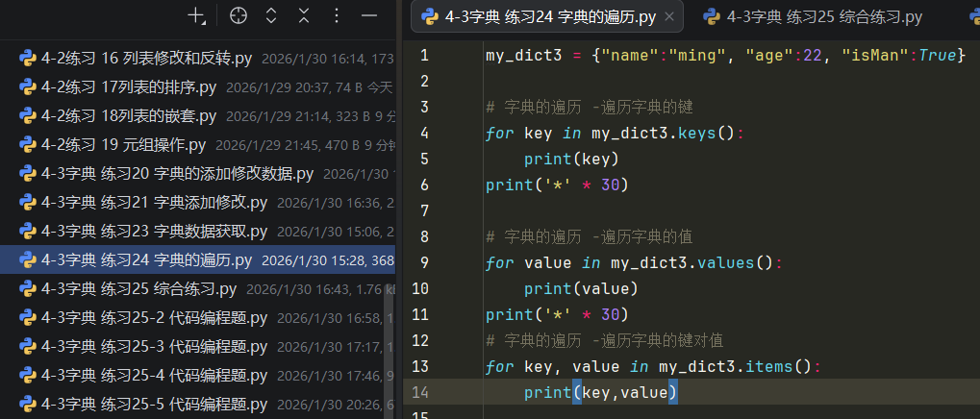Open project panel options three-dot menu
This screenshot has width=980, height=419.
pos(337,15)
